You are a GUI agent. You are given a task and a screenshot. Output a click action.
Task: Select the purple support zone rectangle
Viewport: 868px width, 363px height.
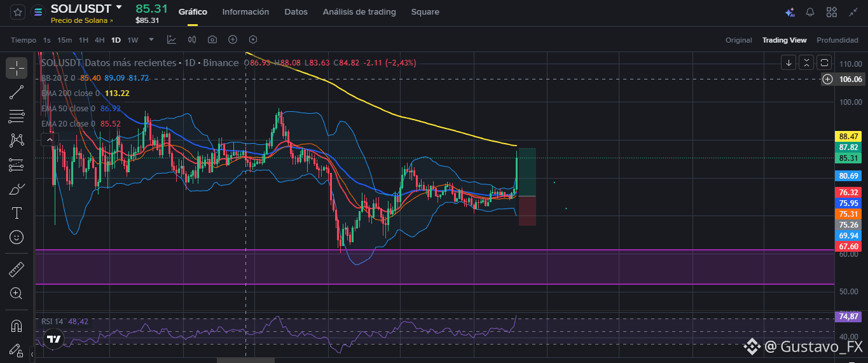click(435, 267)
